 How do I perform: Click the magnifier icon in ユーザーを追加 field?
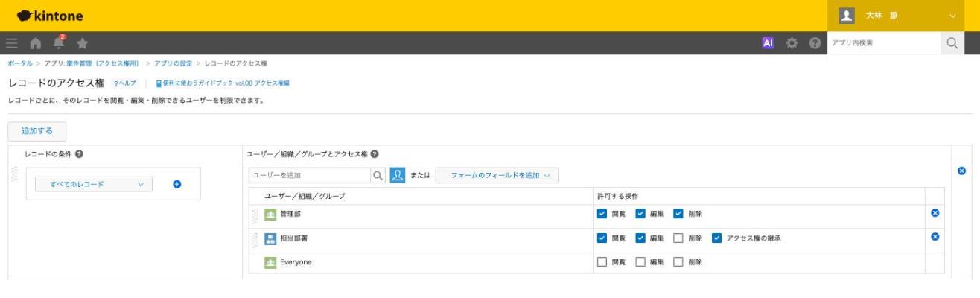[x=378, y=176]
